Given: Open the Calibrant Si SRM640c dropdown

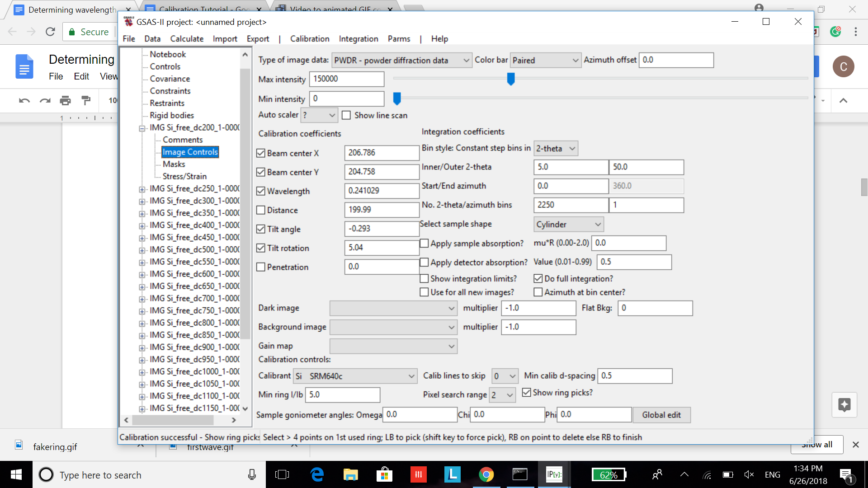Looking at the screenshot, I should click(355, 376).
